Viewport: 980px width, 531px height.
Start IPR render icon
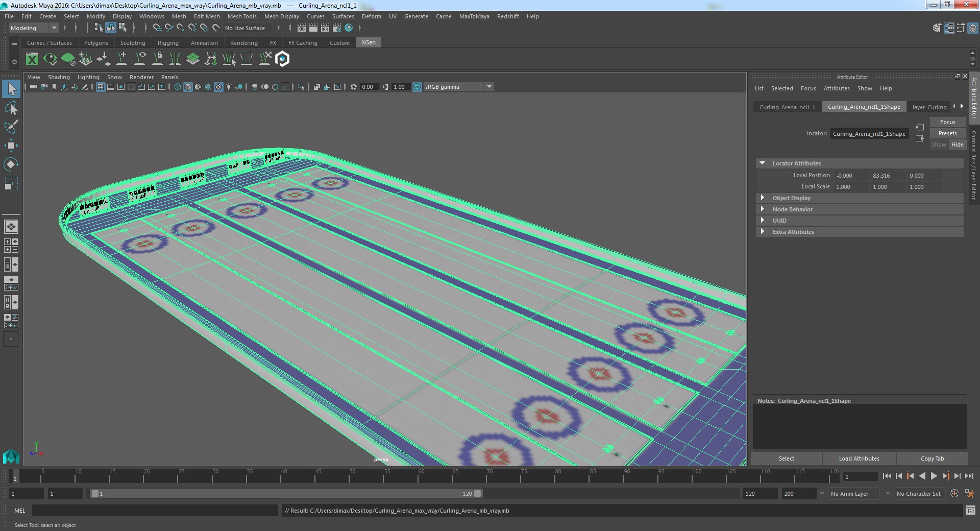pos(325,28)
